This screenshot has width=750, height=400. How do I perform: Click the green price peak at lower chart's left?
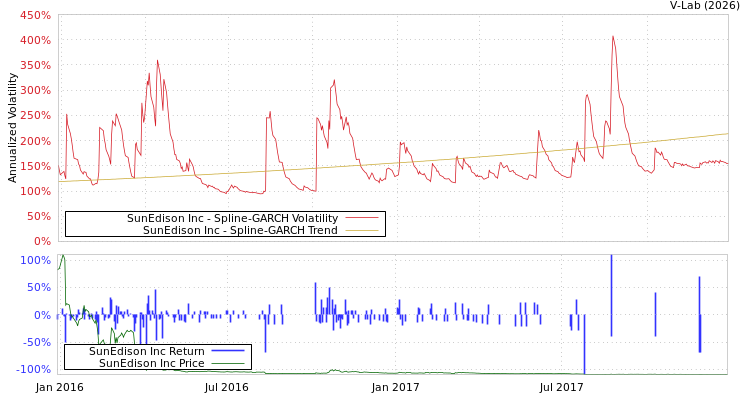pos(63,257)
